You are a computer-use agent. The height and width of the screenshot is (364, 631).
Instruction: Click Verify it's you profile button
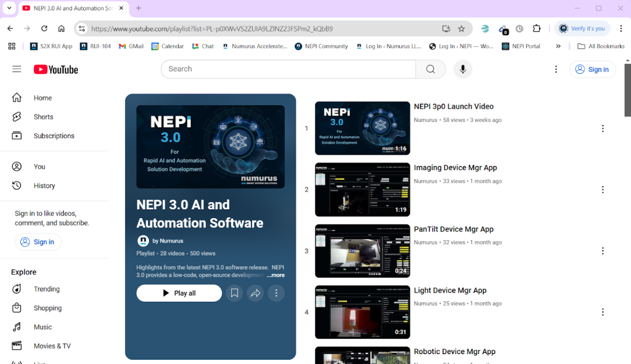click(582, 28)
